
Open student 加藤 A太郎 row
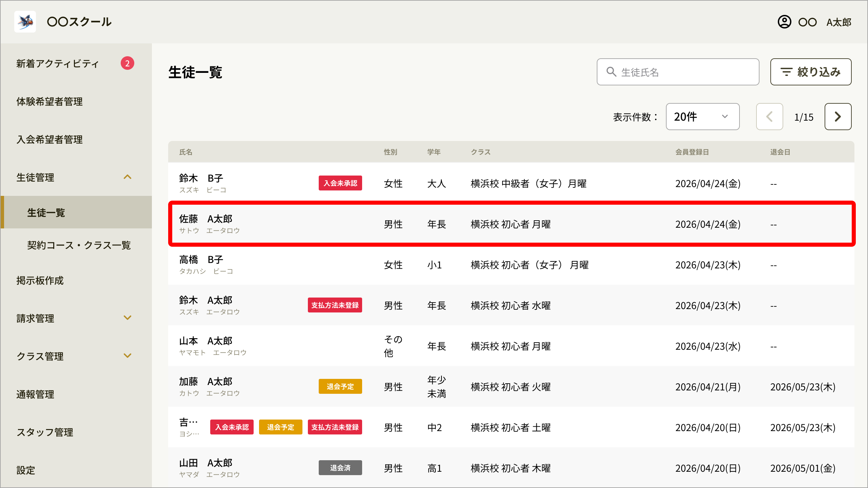point(511,386)
